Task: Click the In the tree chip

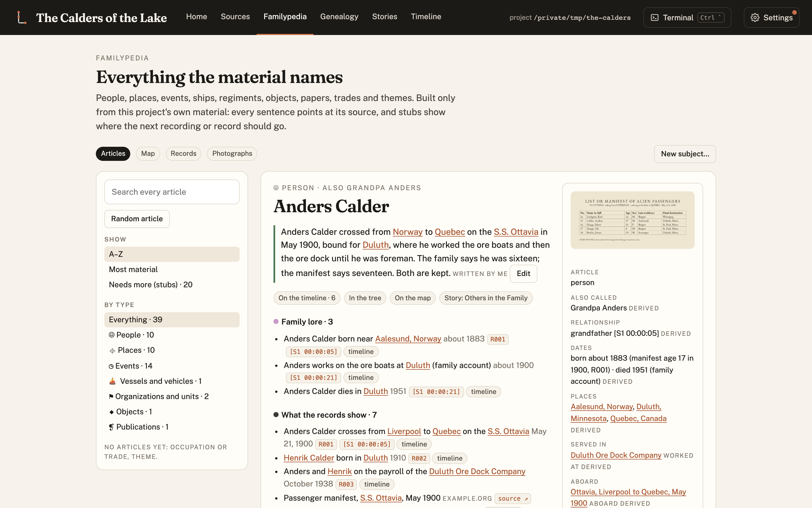Action: [365, 298]
